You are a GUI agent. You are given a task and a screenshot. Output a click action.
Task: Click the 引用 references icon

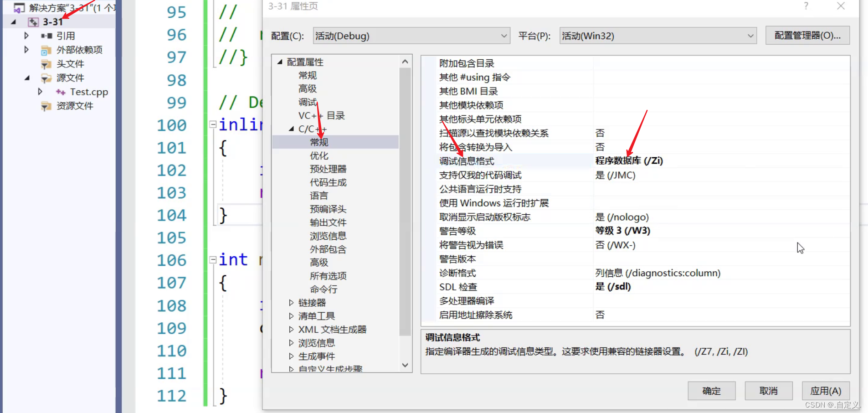click(46, 36)
